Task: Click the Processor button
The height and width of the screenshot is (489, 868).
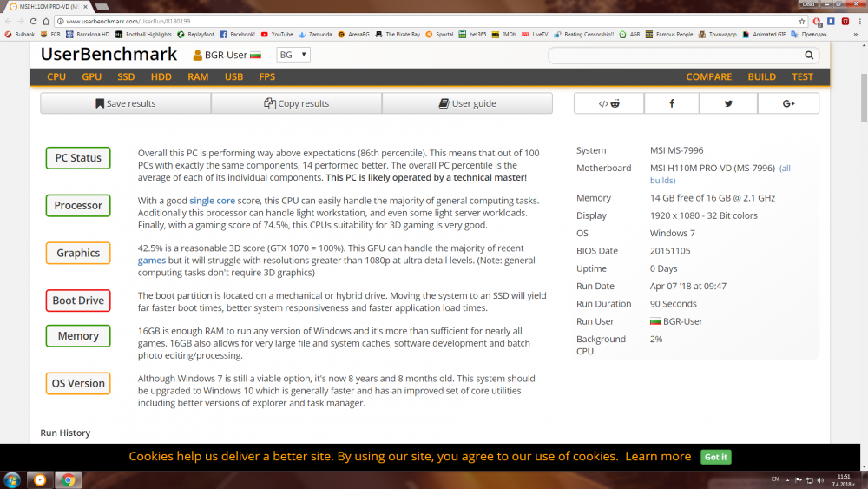Action: point(78,206)
